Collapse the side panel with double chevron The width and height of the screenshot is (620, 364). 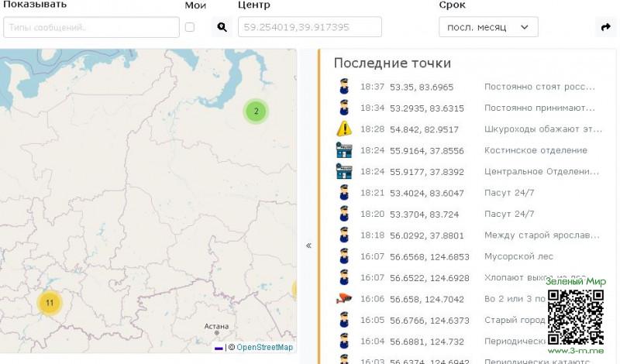point(308,246)
